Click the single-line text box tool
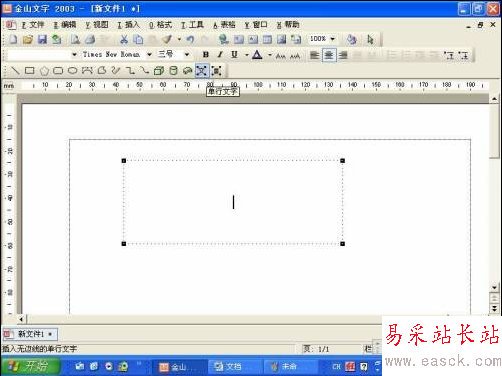Screen dimensions: 502x376 pos(202,70)
